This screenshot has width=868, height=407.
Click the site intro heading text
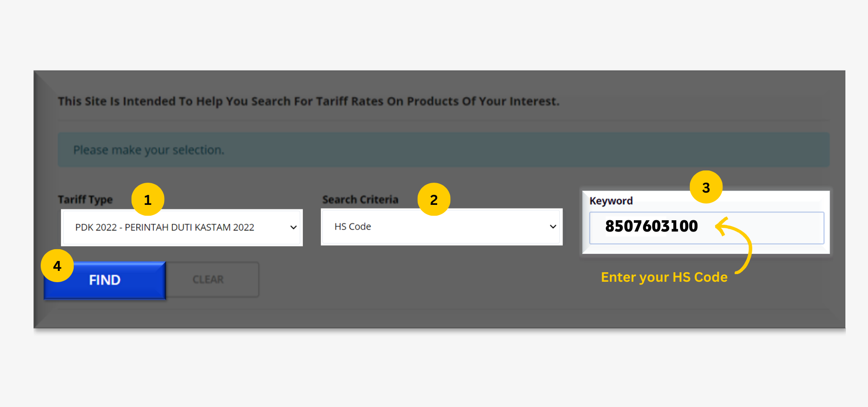pos(308,101)
